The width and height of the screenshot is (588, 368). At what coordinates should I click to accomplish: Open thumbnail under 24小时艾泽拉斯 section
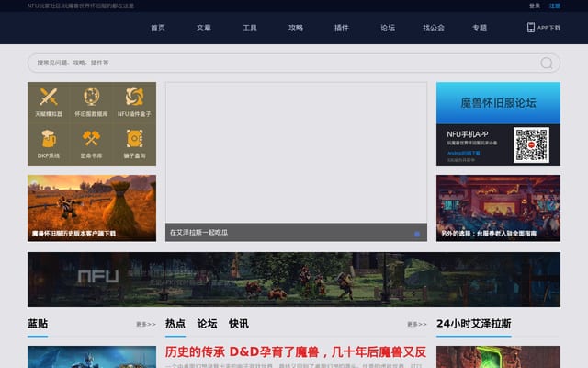click(498, 357)
